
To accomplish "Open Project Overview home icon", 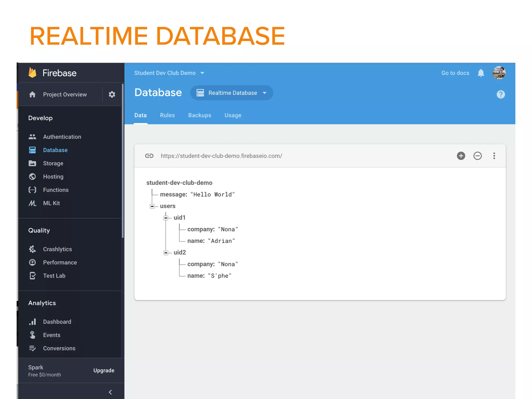I will pyautogui.click(x=32, y=94).
